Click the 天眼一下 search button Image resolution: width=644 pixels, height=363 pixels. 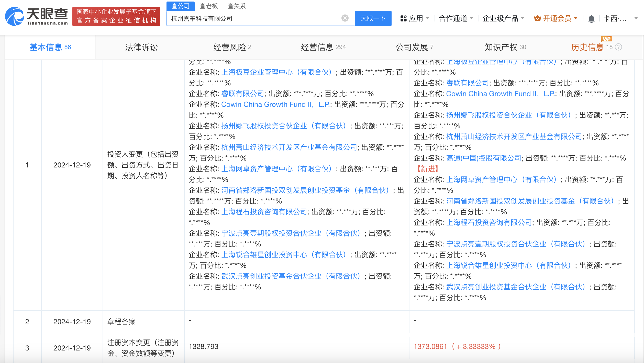tap(373, 18)
